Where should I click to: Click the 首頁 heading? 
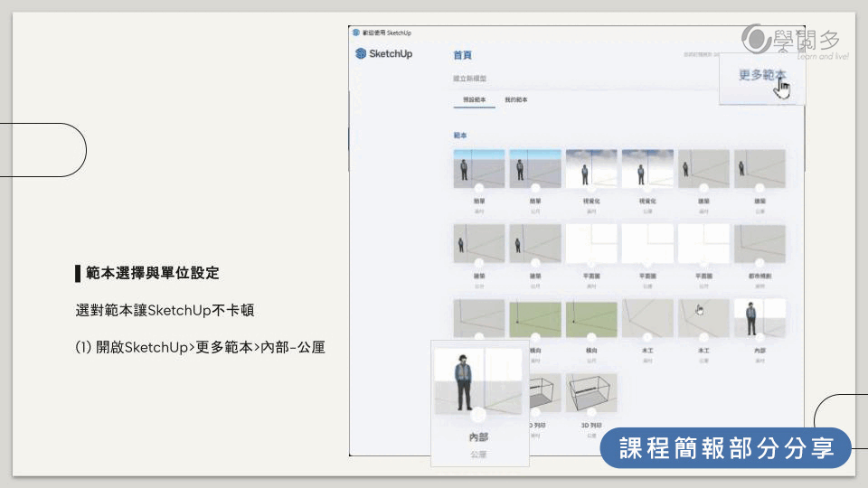[462, 55]
